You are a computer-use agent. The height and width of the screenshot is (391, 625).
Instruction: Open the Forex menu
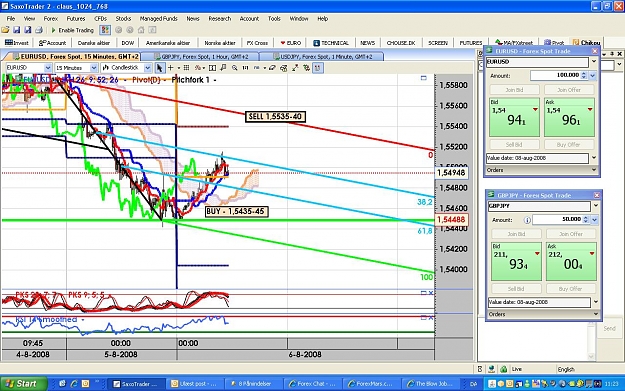coord(51,18)
